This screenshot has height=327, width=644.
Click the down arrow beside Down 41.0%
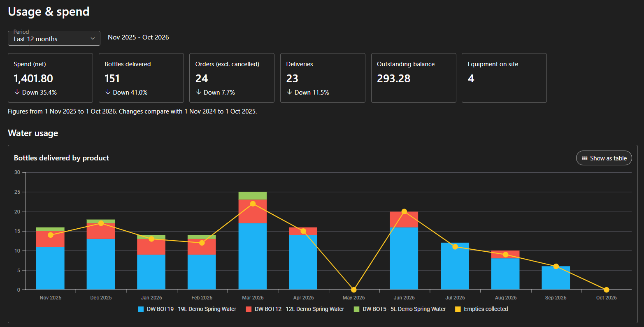[108, 92]
